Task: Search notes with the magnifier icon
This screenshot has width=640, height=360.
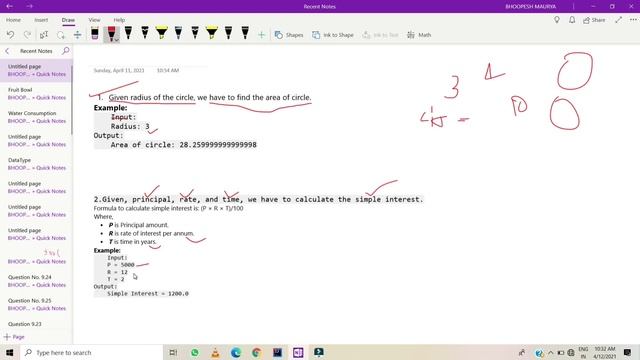Action: [65, 51]
